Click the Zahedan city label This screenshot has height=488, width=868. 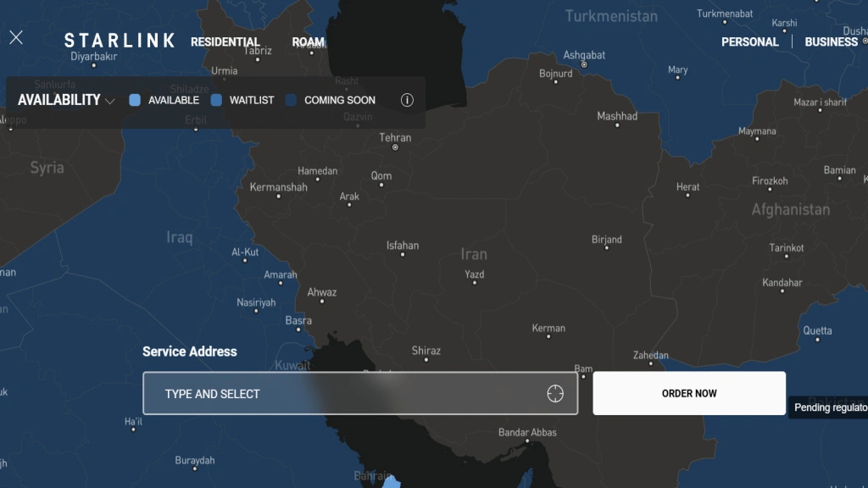(651, 355)
